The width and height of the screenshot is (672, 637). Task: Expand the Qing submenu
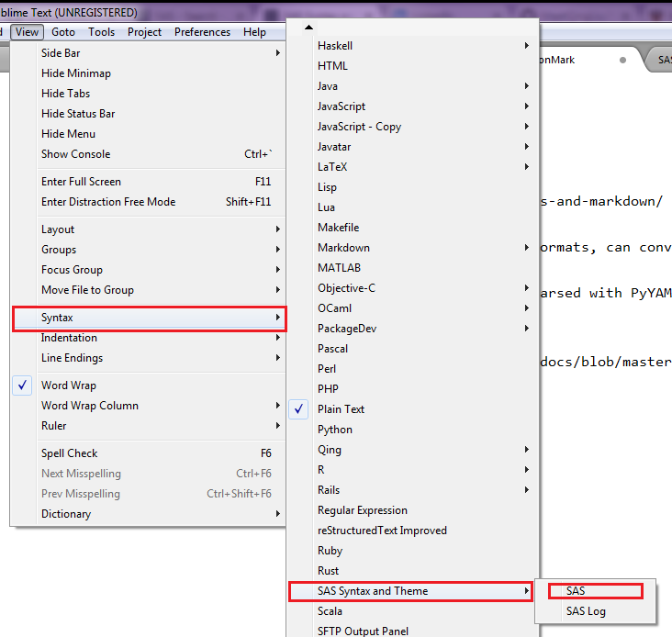(x=412, y=450)
